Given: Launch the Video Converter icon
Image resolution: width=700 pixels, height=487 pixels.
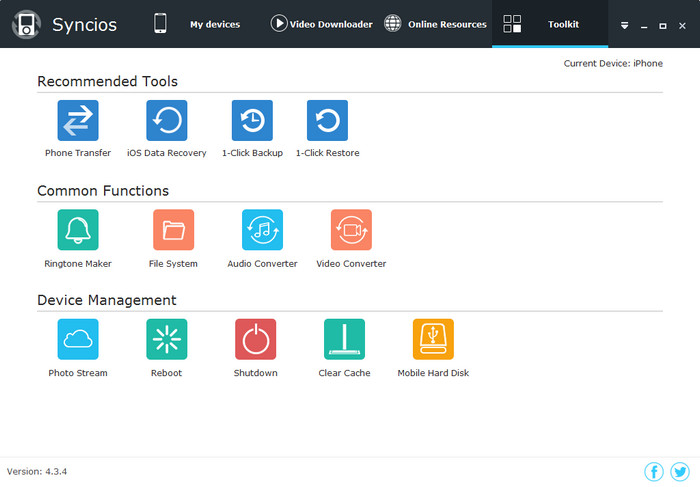Looking at the screenshot, I should coord(351,230).
